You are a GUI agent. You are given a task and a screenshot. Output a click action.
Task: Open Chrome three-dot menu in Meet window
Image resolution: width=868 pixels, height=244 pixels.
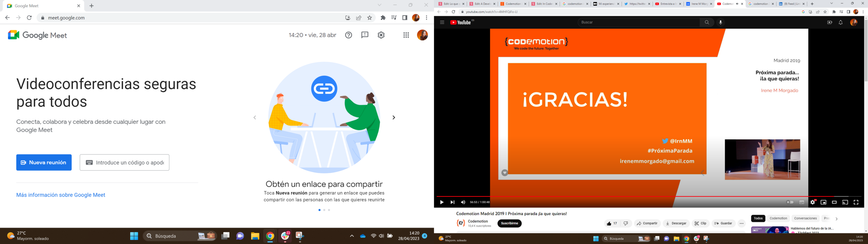[426, 18]
